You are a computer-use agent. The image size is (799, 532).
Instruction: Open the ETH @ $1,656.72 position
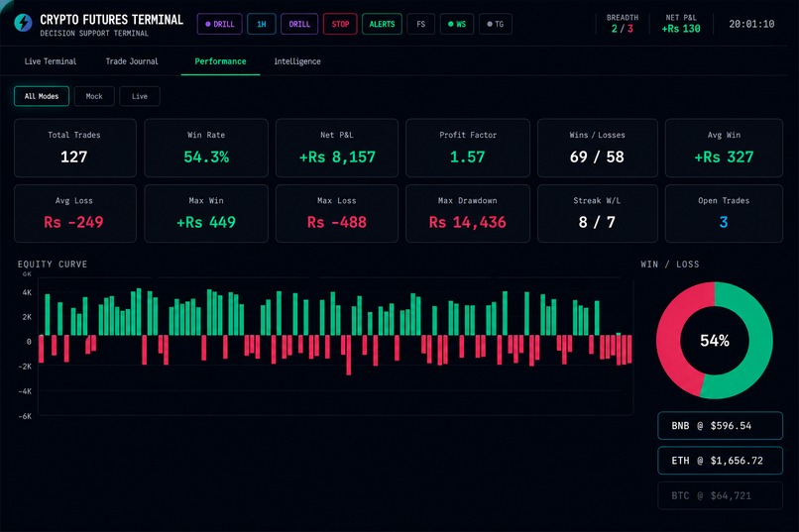click(x=720, y=461)
